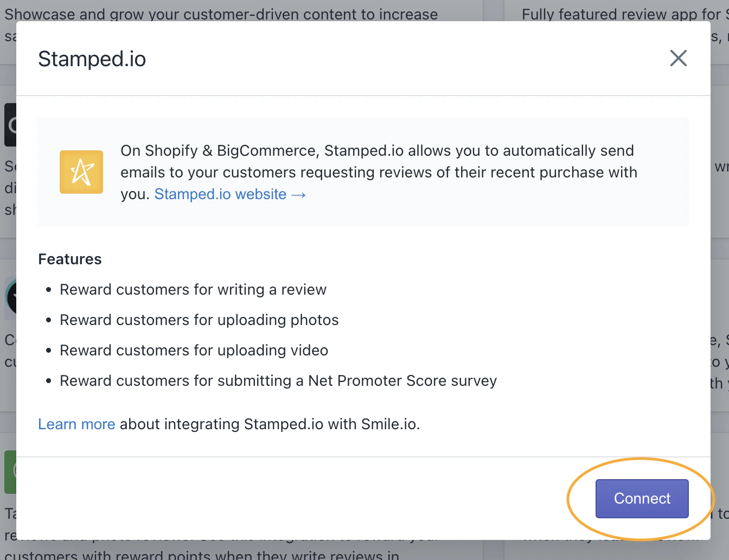Click the text about integrating with Smile.io
The width and height of the screenshot is (729, 560).
270,424
